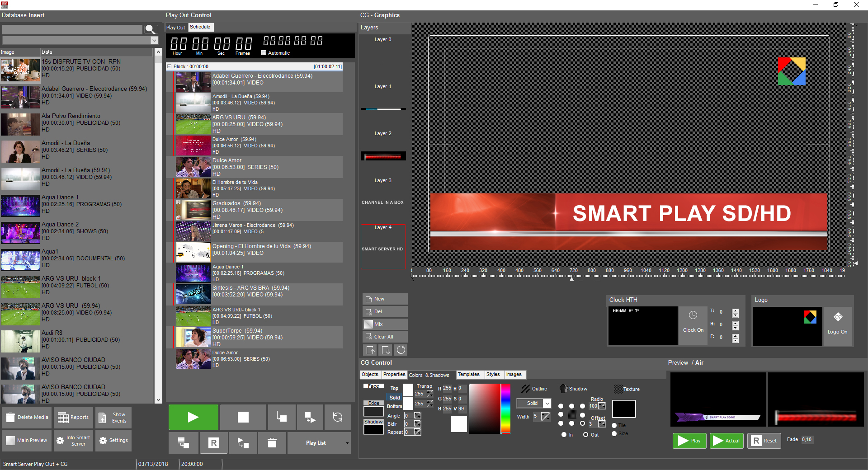Select the bottom-right shadow direction radio
The height and width of the screenshot is (470, 868).
click(x=582, y=423)
